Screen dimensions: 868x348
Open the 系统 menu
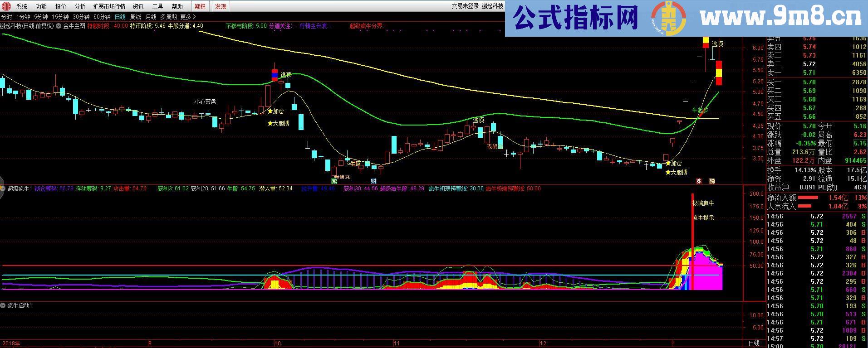[x=21, y=6]
